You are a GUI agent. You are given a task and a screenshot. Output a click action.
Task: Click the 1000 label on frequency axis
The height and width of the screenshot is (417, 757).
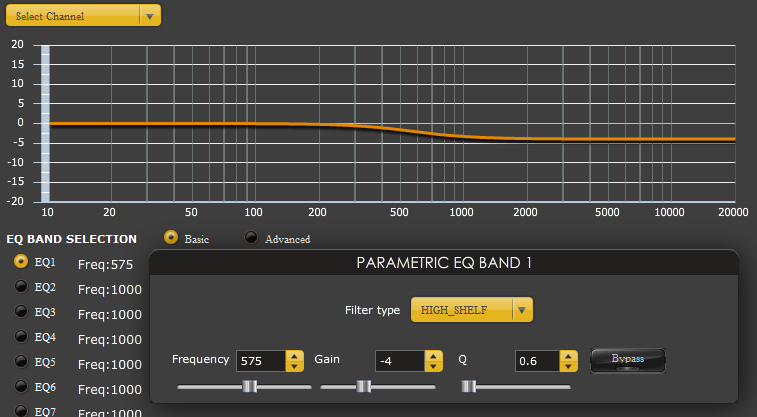click(462, 212)
